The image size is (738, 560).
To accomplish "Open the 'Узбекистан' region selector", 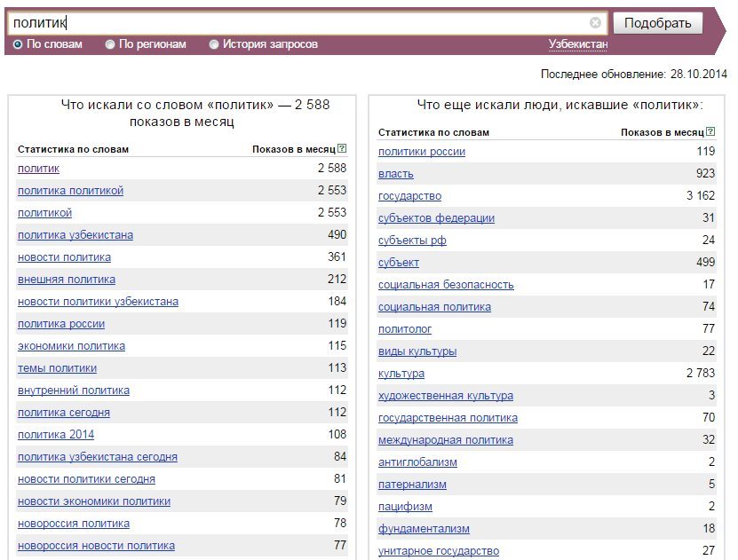I will (578, 44).
